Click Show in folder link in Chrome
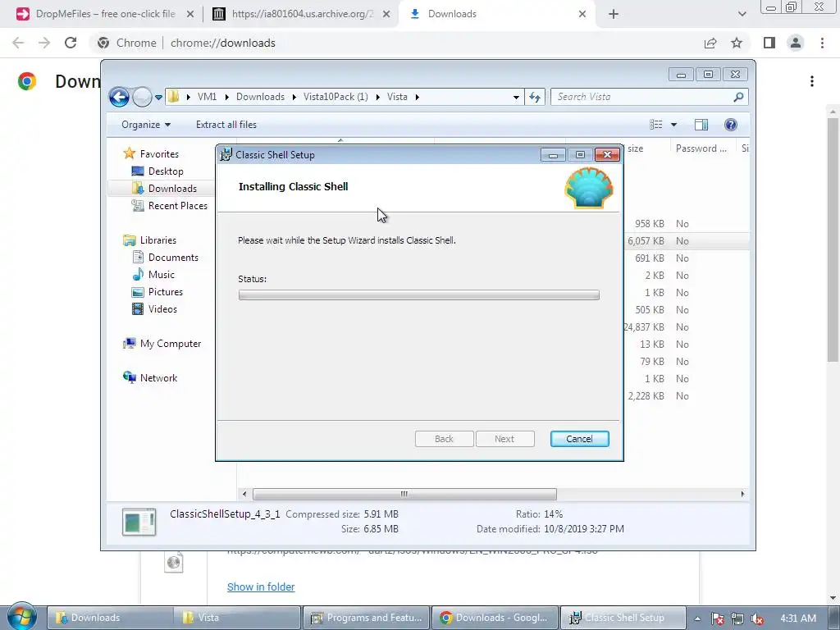840x630 pixels. [x=261, y=587]
